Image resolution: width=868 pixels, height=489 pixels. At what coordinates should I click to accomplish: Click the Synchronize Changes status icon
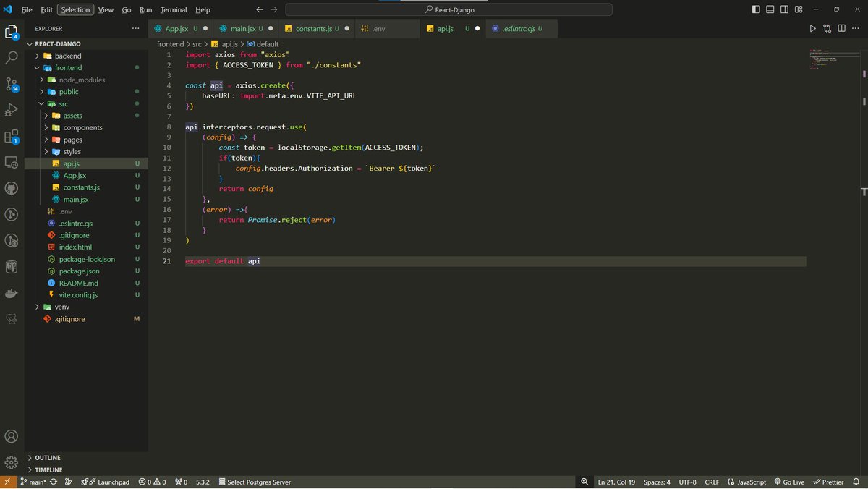click(54, 482)
